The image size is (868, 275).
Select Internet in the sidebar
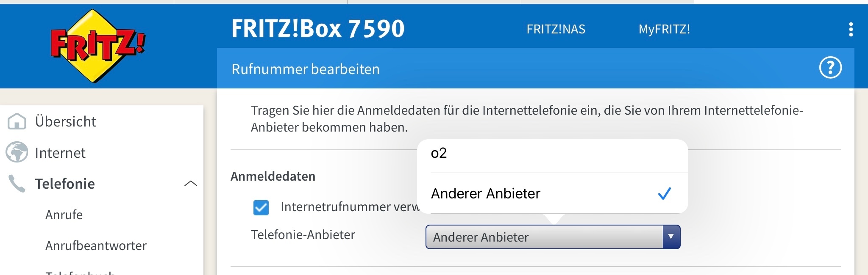click(60, 153)
